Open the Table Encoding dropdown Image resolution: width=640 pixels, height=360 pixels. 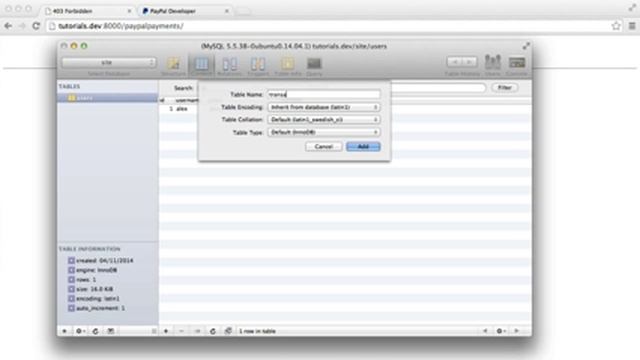click(x=324, y=107)
